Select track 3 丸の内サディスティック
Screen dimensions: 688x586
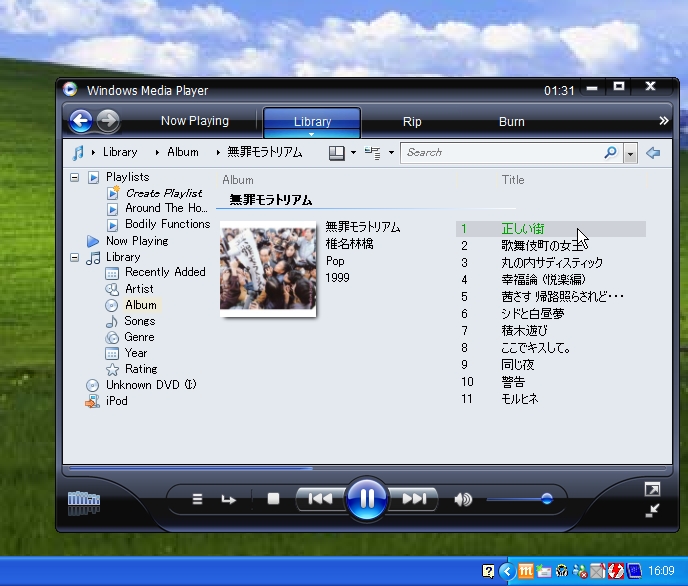[x=551, y=263]
